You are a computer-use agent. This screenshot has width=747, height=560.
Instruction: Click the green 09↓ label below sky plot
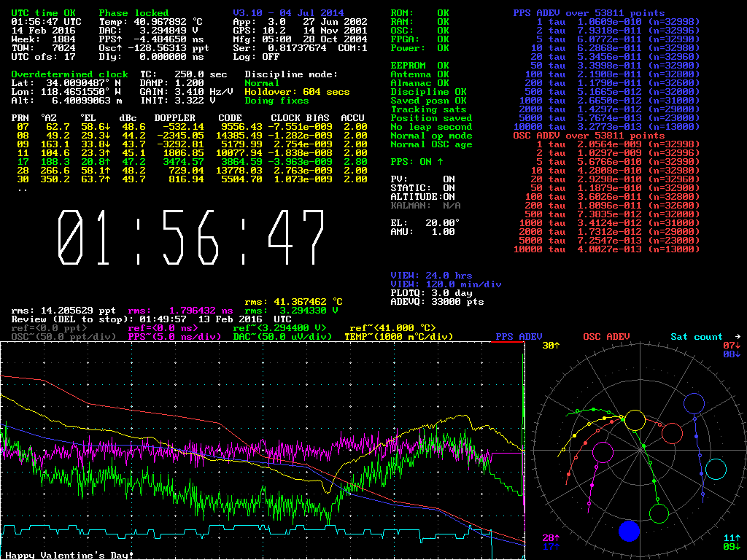click(732, 547)
